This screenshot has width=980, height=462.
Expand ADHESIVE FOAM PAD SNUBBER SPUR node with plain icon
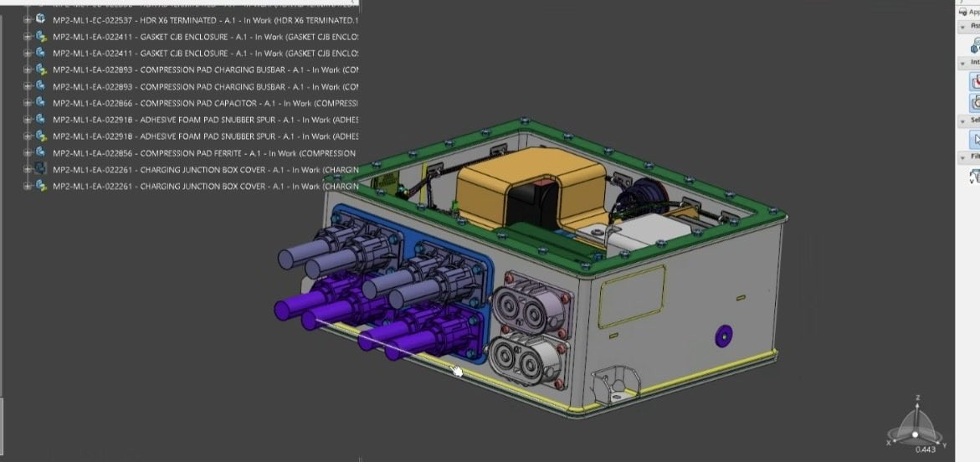coord(28,120)
